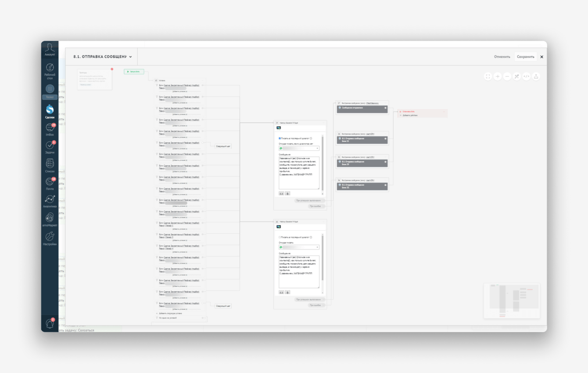Select internal message Блок 11
Screen dimensions: 588x373
coord(362,140)
